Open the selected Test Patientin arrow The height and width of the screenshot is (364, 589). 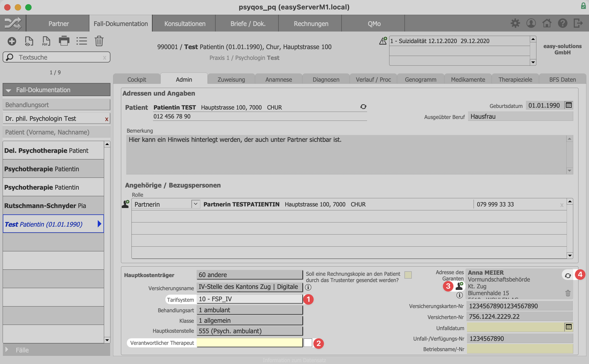(99, 224)
